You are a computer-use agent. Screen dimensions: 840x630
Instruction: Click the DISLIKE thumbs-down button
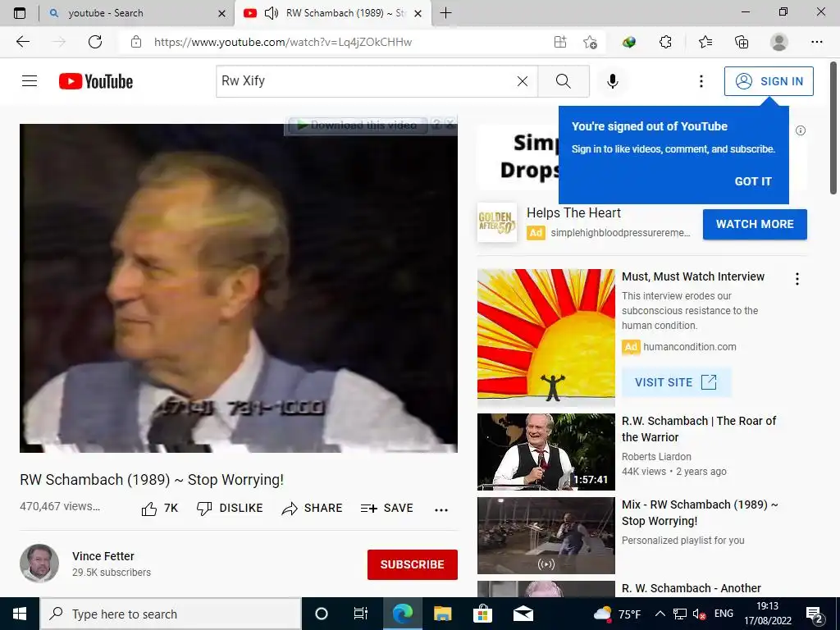(230, 509)
